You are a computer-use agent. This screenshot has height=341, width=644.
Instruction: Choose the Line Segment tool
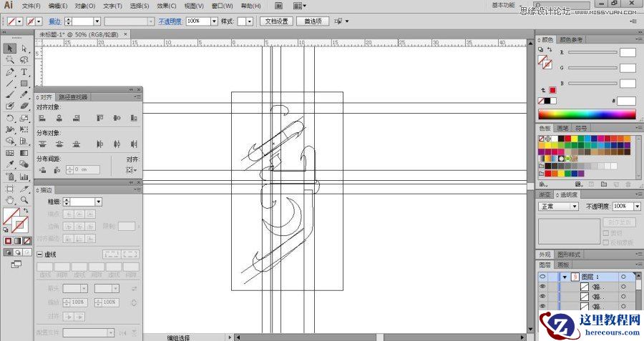(x=10, y=84)
